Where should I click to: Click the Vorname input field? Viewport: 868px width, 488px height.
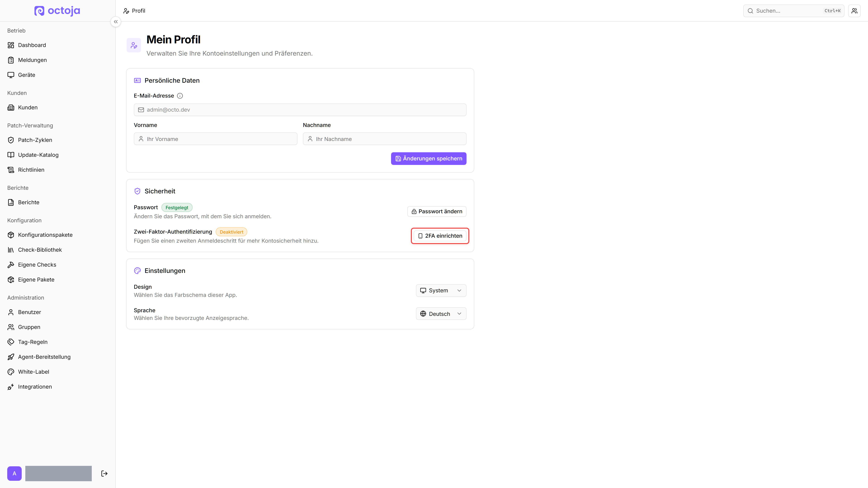(x=216, y=139)
